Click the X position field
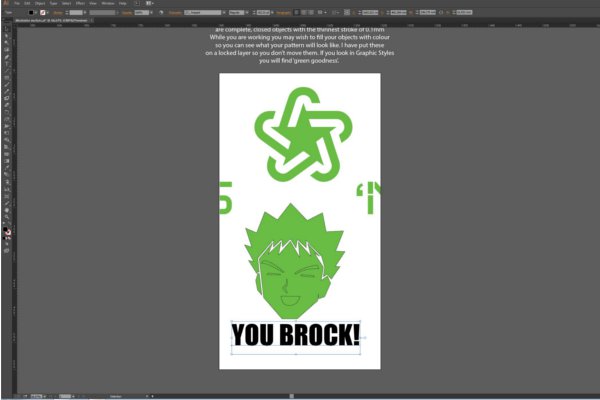This screenshot has width=600, height=400. coord(370,13)
